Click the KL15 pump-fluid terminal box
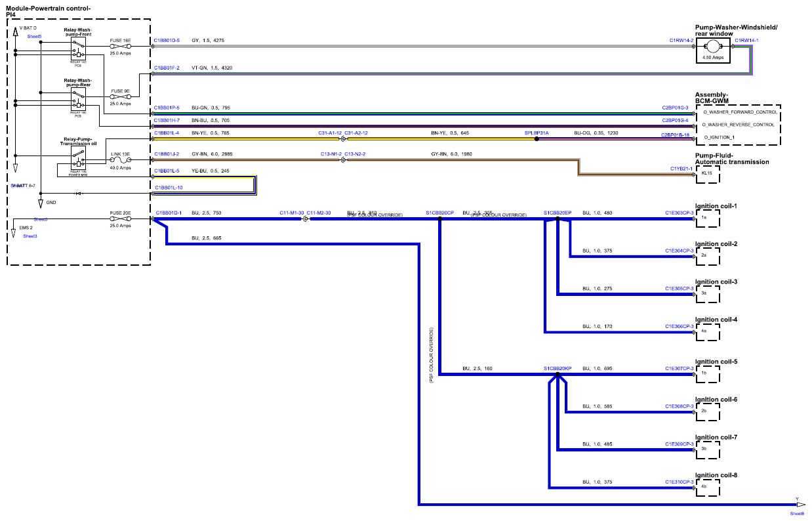 point(707,175)
